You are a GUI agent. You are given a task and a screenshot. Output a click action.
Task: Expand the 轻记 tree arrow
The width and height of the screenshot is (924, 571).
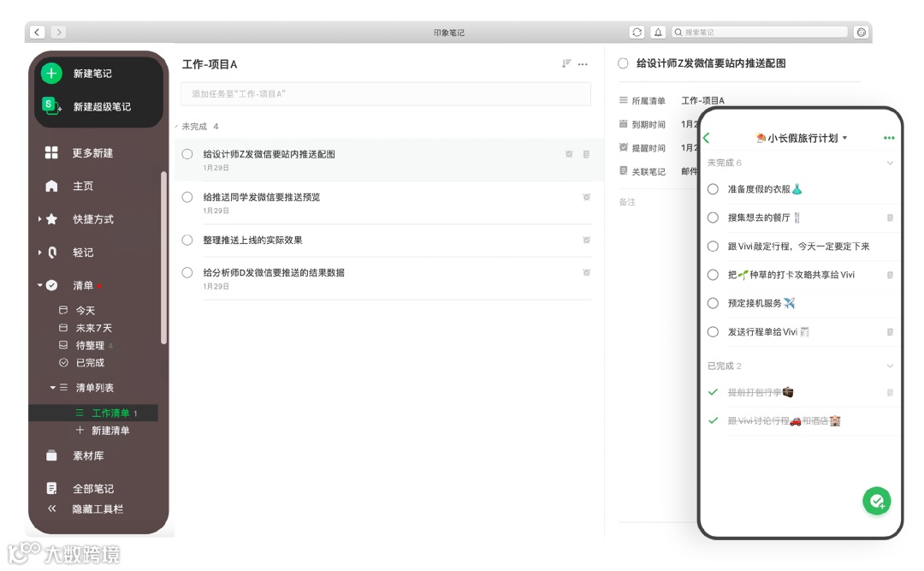39,252
